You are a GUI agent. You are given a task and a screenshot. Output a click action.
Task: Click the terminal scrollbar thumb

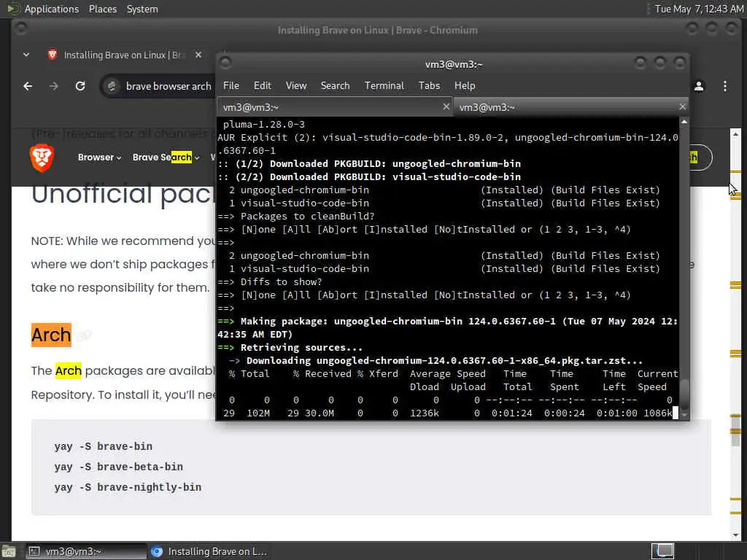(x=684, y=394)
